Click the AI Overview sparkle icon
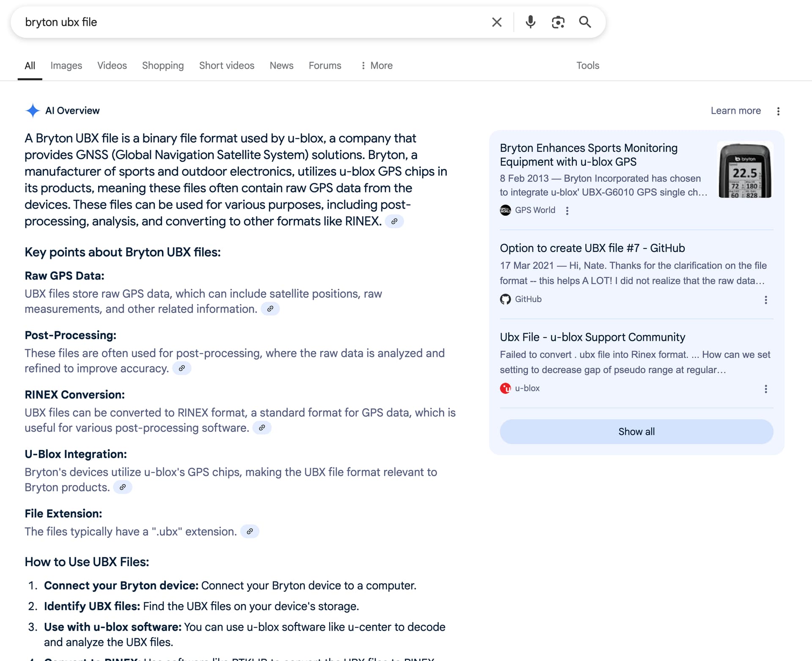812x661 pixels. pyautogui.click(x=33, y=110)
